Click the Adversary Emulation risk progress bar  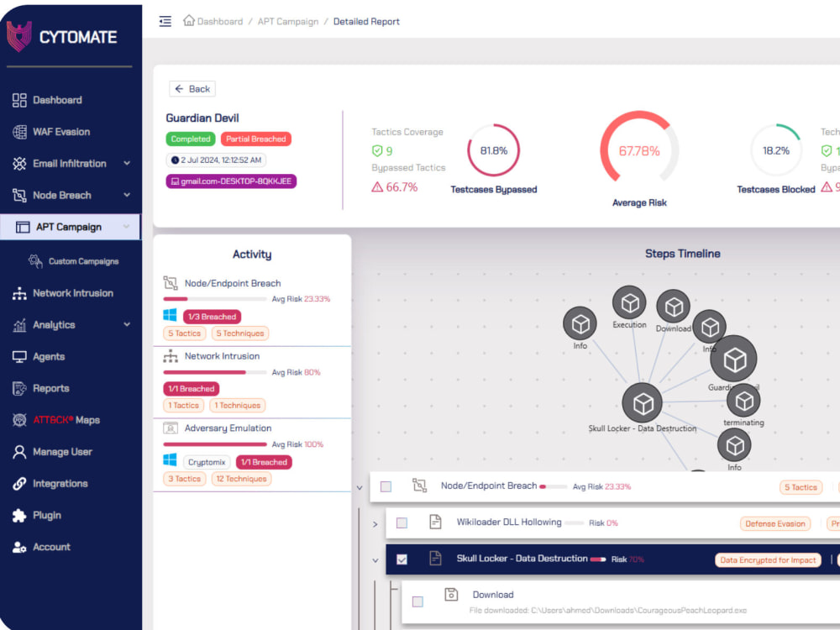tap(215, 444)
